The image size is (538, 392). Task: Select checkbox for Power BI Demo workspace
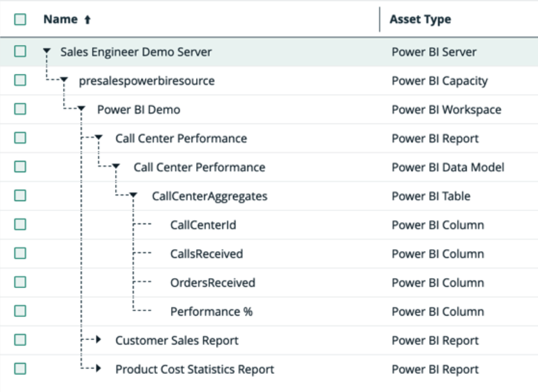(20, 109)
